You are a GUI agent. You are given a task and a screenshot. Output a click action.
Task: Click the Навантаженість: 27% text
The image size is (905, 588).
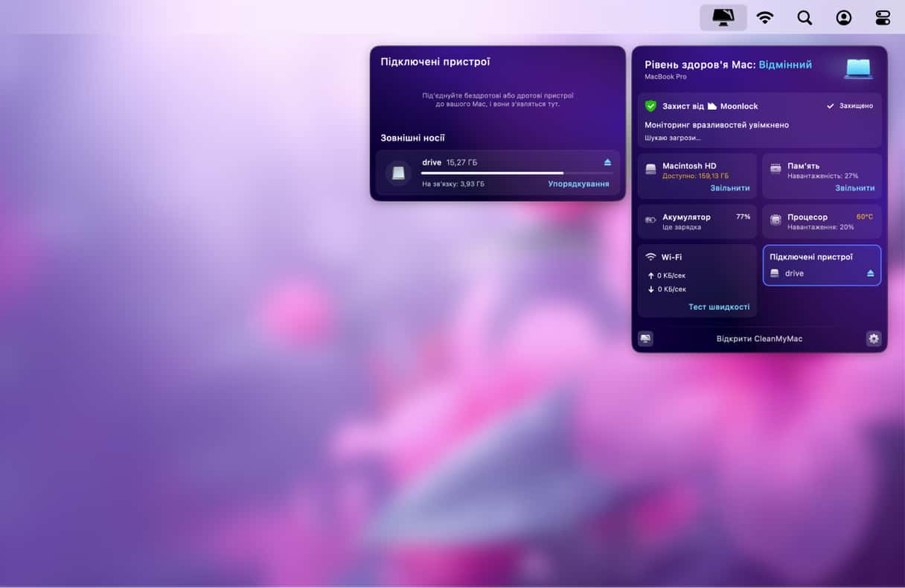[822, 176]
